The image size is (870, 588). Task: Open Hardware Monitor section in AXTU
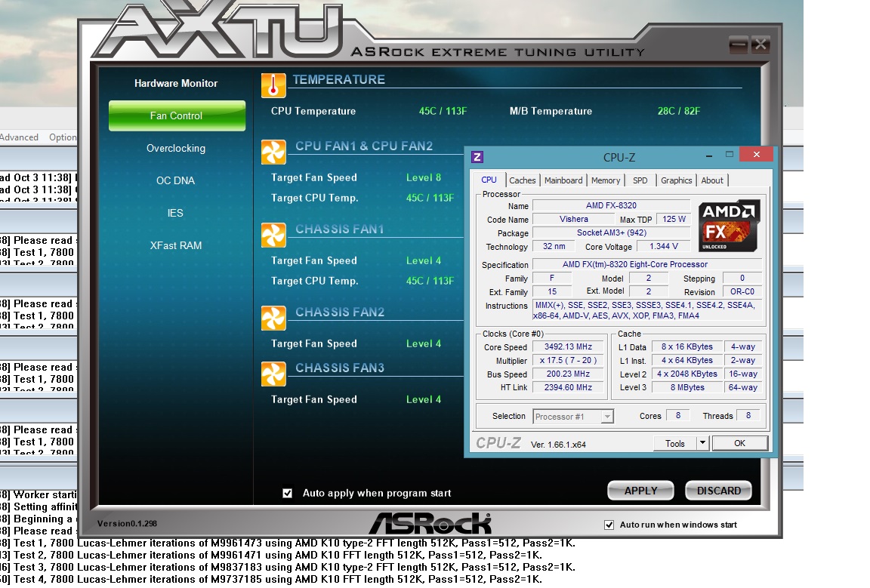click(176, 83)
